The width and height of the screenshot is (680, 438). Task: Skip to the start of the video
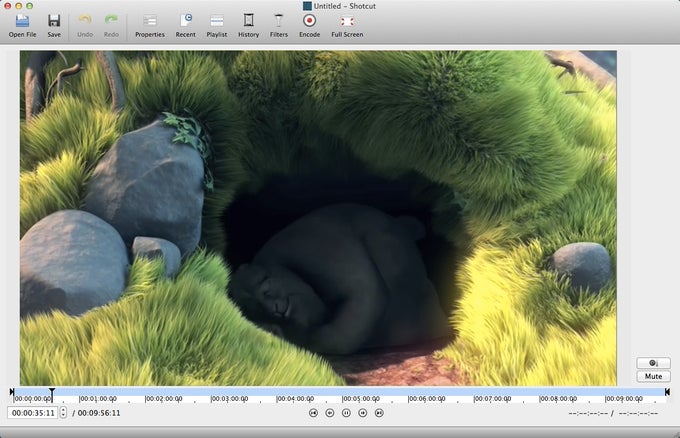tap(313, 413)
